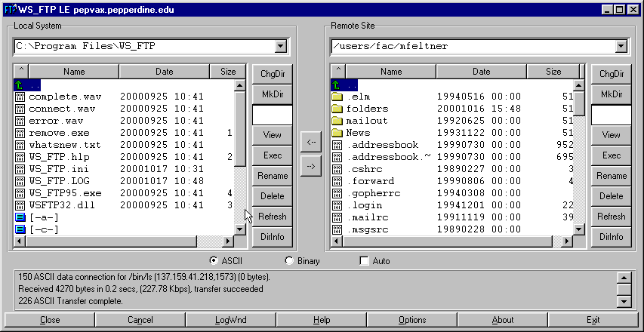
Task: Click the file icon beside .forward
Action: [x=337, y=181]
